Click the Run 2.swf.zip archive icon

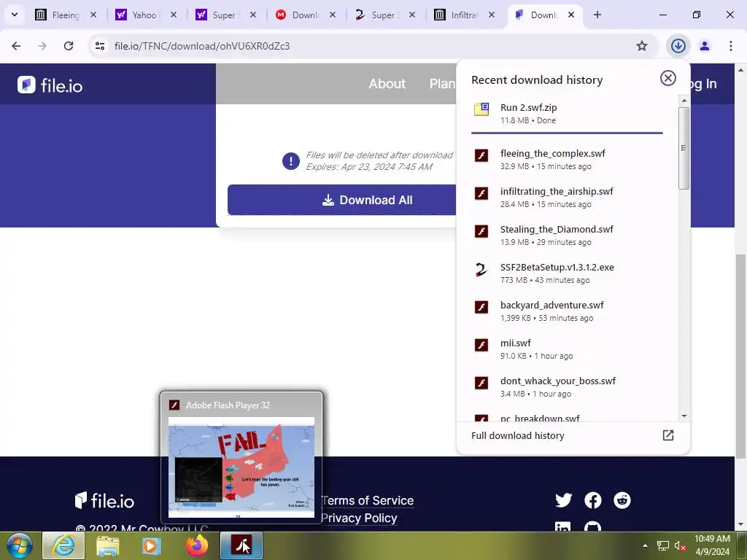[x=481, y=109]
